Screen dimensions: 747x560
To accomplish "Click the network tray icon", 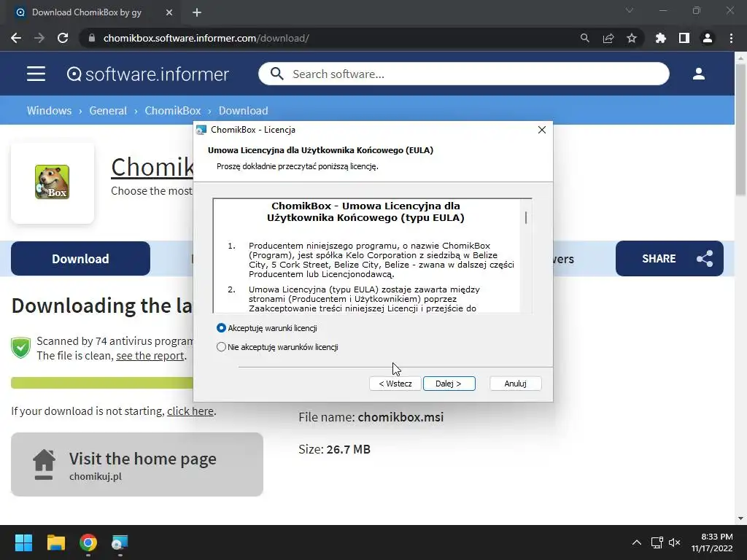I will click(657, 542).
